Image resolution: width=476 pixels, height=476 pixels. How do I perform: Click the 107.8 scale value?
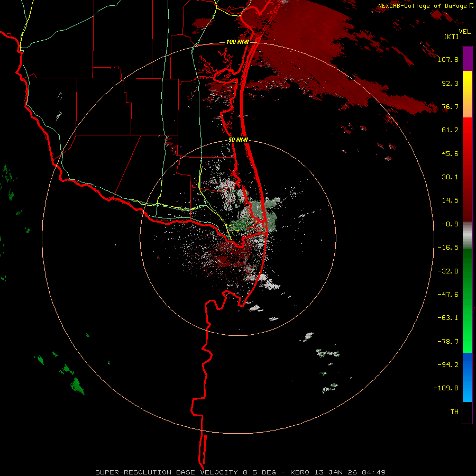point(448,59)
